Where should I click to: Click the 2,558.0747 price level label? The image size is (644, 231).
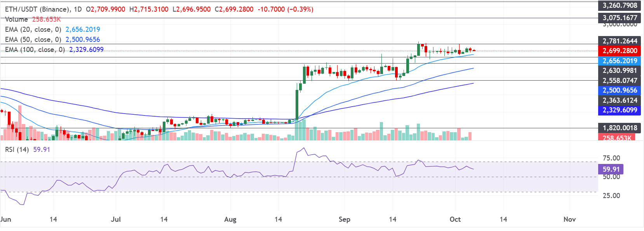point(620,81)
